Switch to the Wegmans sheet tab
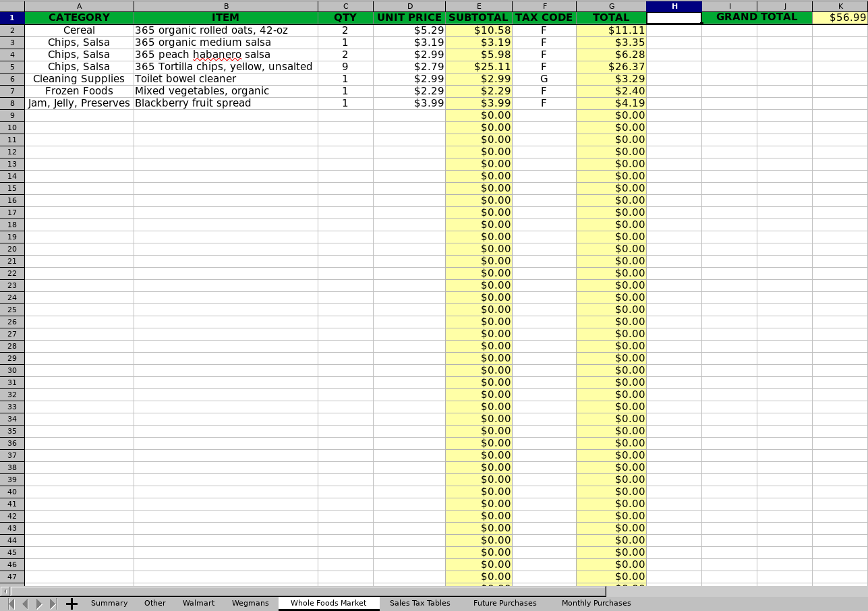Screen dimensions: 868x611 (250, 603)
